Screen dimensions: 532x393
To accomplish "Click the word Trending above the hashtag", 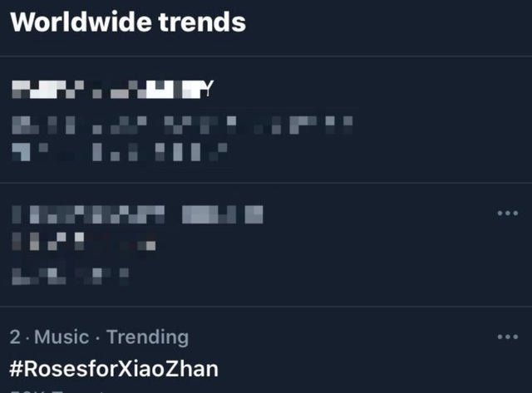I will [x=147, y=337].
